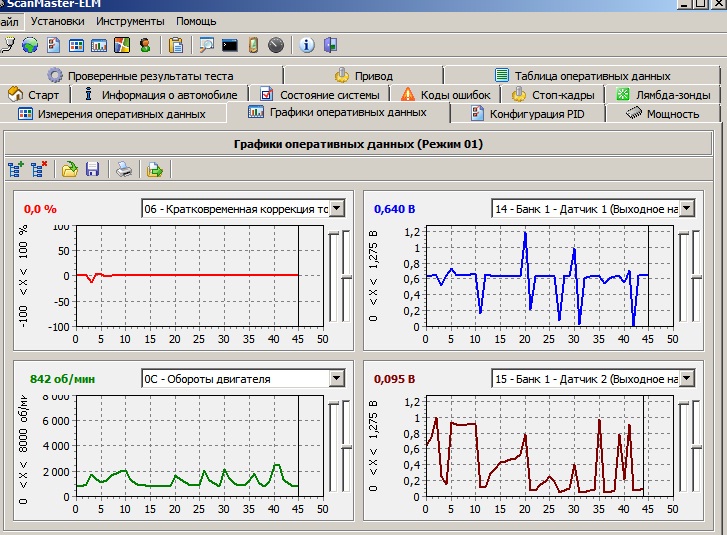Click the remove graph icon with red cross
This screenshot has width=727, height=535.
39,170
